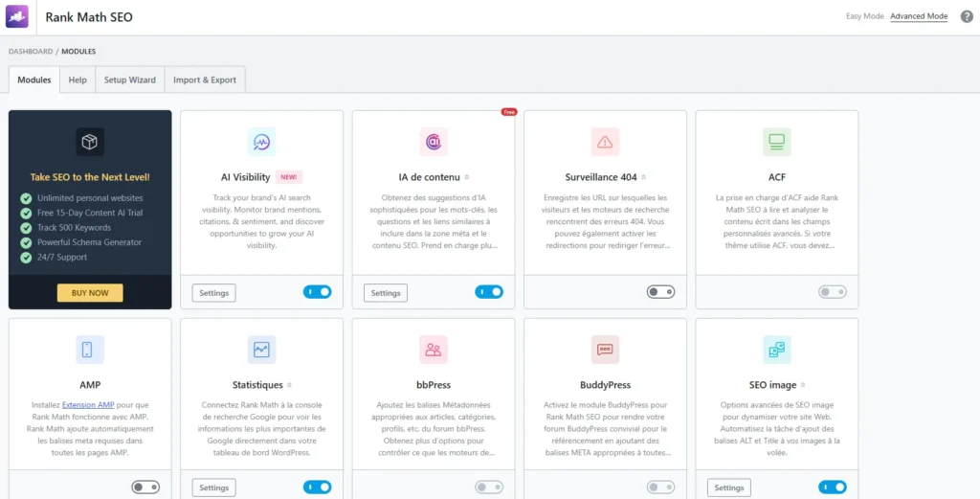Image resolution: width=980 pixels, height=499 pixels.
Task: Follow the Extension AMP link
Action: 88,405
